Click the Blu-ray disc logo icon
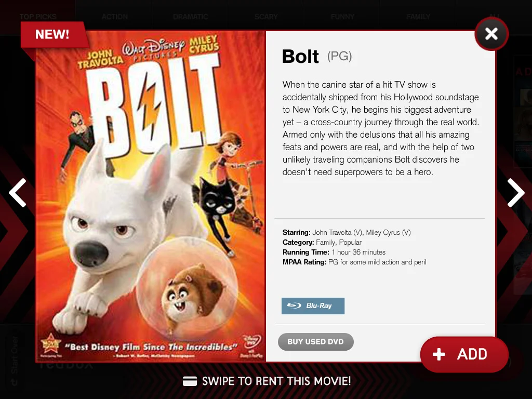The image size is (532, 399). pyautogui.click(x=294, y=305)
